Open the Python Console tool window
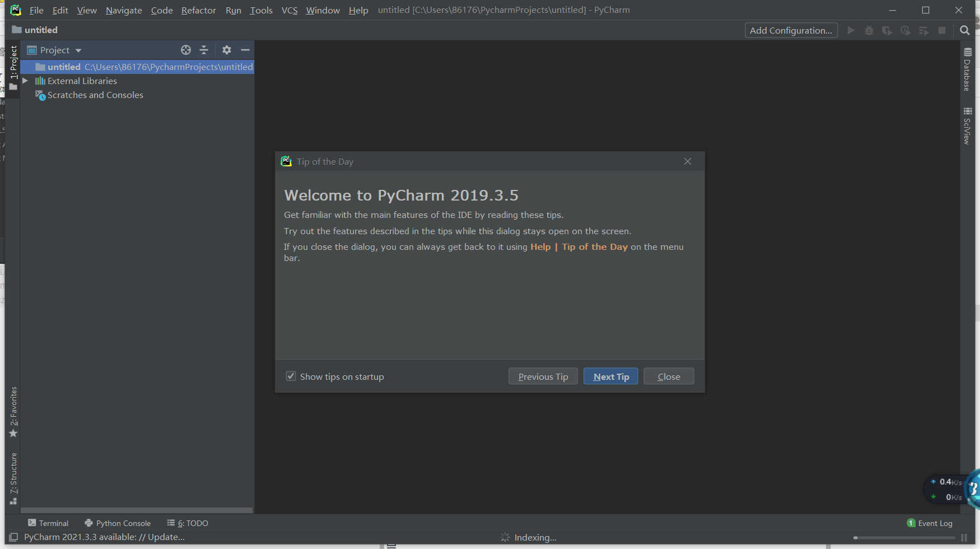The height and width of the screenshot is (549, 980). coord(118,523)
